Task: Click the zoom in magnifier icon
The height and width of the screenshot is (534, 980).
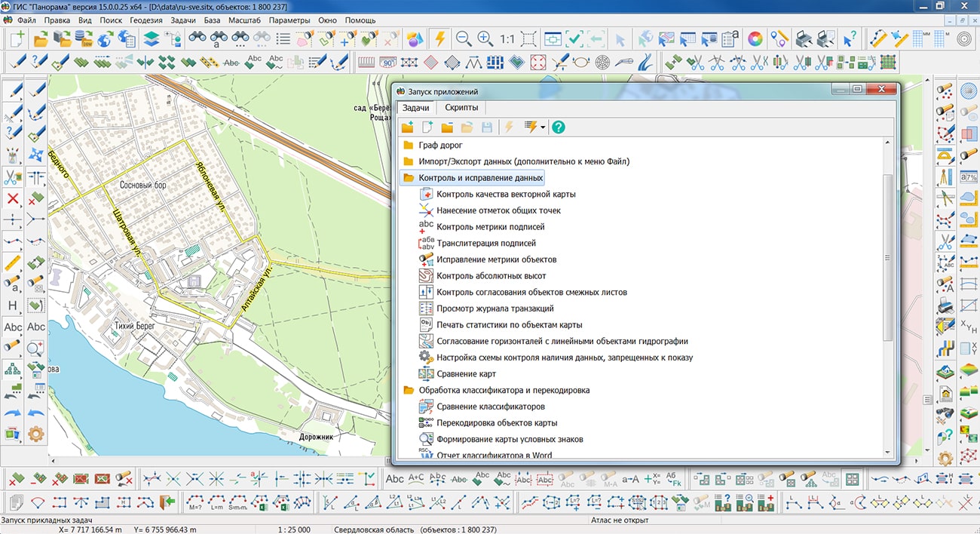Action: [485, 38]
